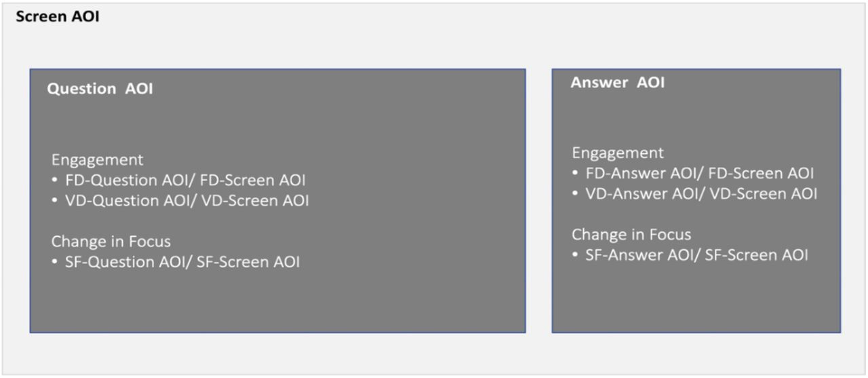Click the bullet dot before VD-Answer AOI

click(575, 194)
